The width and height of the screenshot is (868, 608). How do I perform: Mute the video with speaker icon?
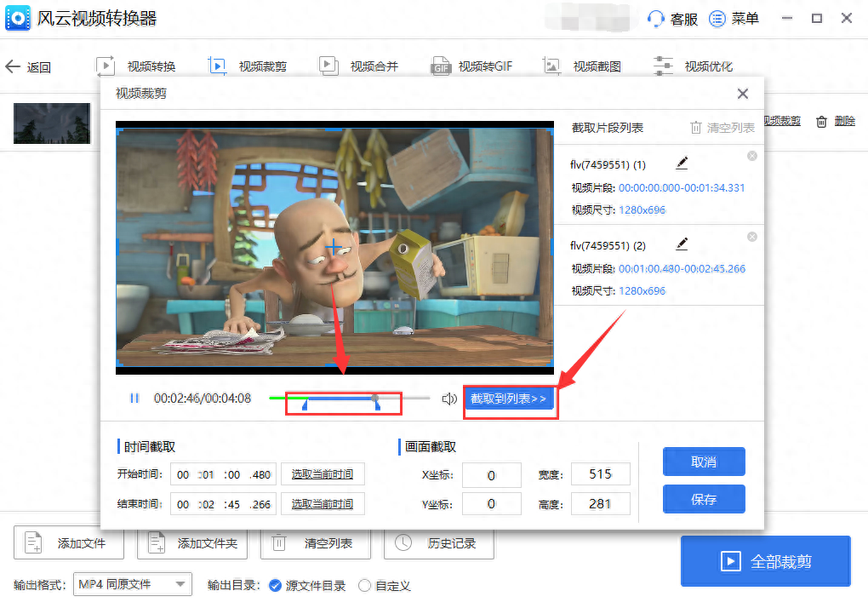tap(449, 399)
